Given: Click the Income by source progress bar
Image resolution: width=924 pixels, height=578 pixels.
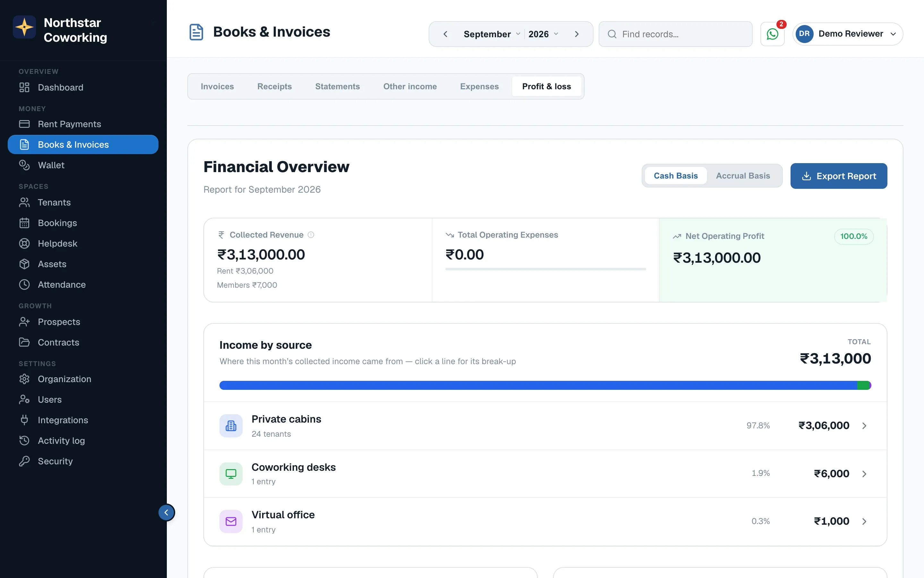Looking at the screenshot, I should (x=545, y=385).
